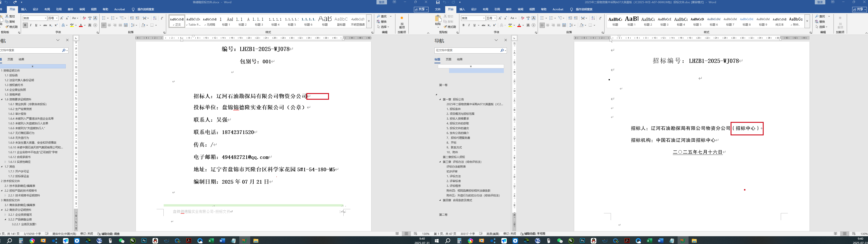Open phonetic guide in right 招标文件 window
The image size is (868, 244).
click(528, 18)
